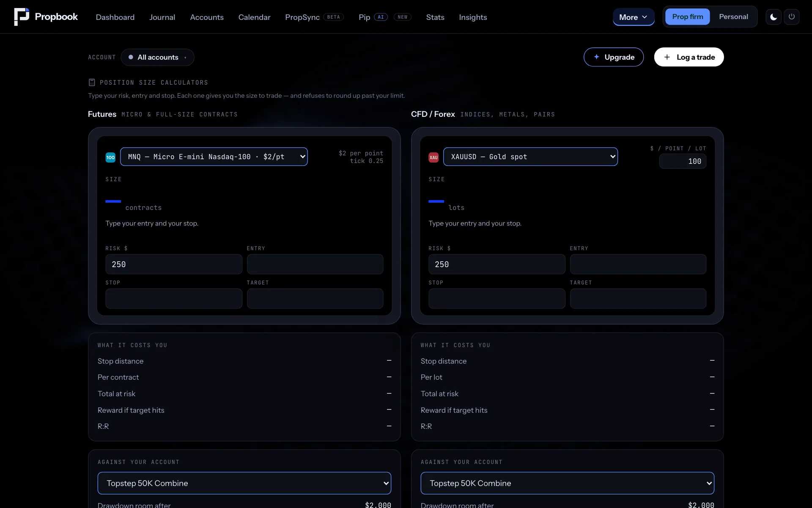Open the XAUUSD Gold spot instrument dropdown
This screenshot has width=812, height=508.
click(x=530, y=157)
